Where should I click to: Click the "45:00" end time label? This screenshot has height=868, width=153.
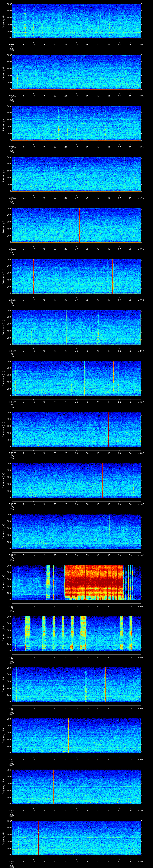tap(141, 708)
